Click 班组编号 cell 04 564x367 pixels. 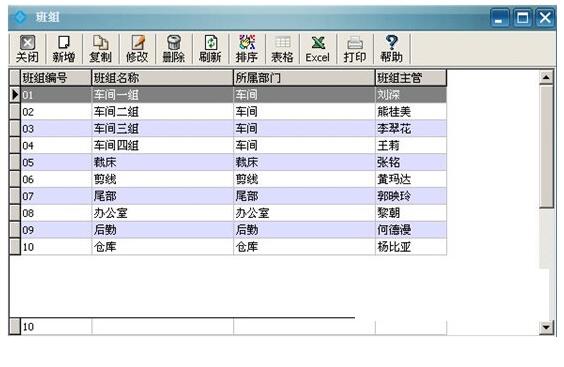[56, 145]
